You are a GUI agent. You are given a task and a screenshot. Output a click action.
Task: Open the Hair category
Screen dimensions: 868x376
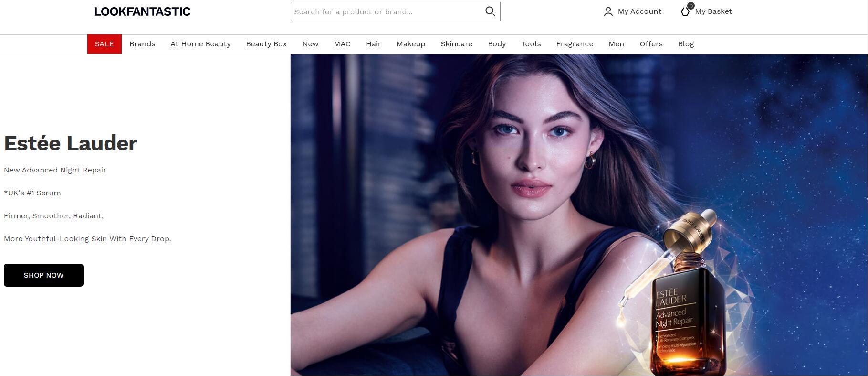[373, 44]
